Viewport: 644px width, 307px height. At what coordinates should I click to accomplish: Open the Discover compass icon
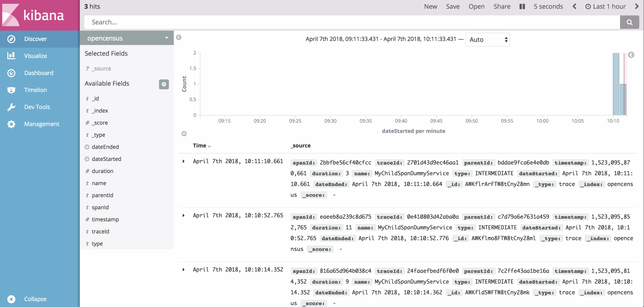11,39
